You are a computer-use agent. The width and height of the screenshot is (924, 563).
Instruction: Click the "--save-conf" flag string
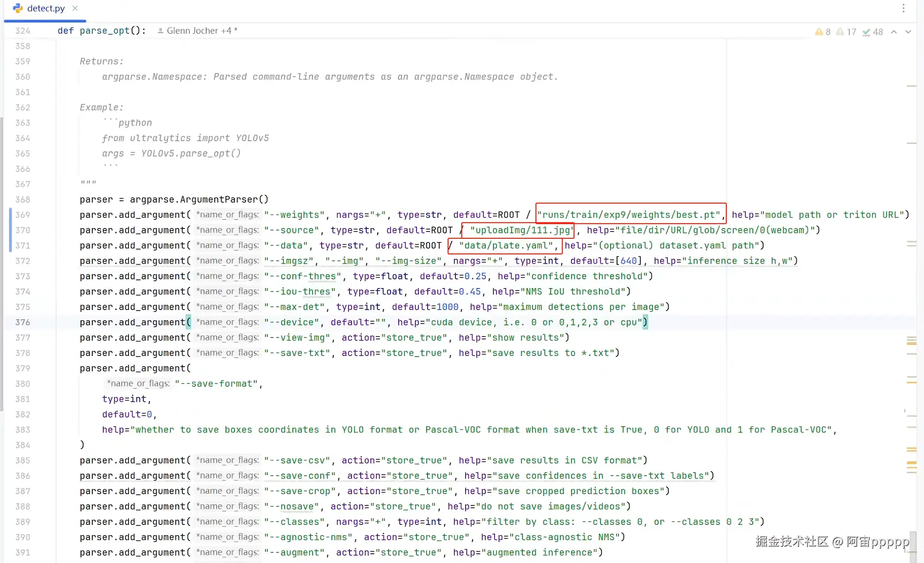300,476
